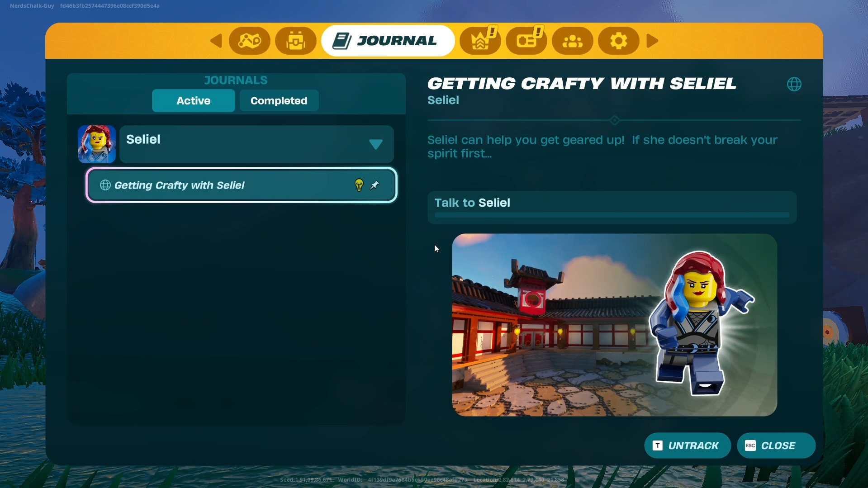868x488 pixels.
Task: Open the Map tab icon
Action: (x=249, y=41)
